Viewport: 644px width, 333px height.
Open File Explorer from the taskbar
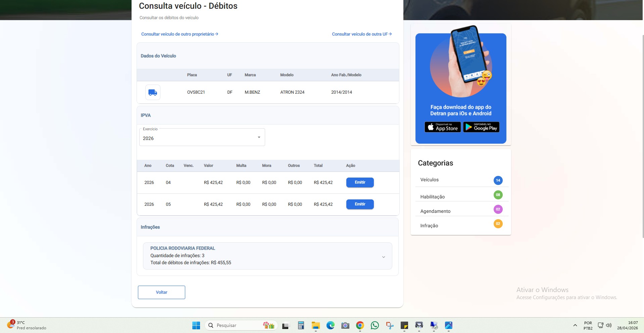[315, 325]
